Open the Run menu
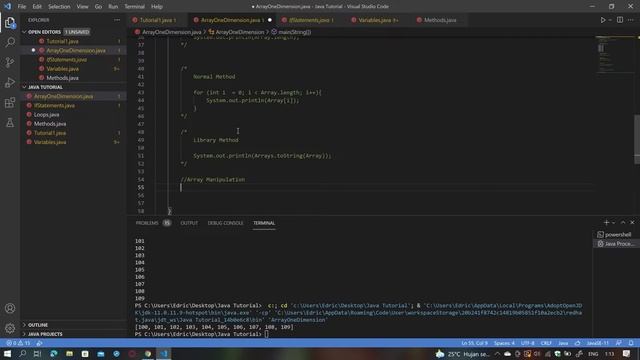640x360 pixels. (113, 7)
